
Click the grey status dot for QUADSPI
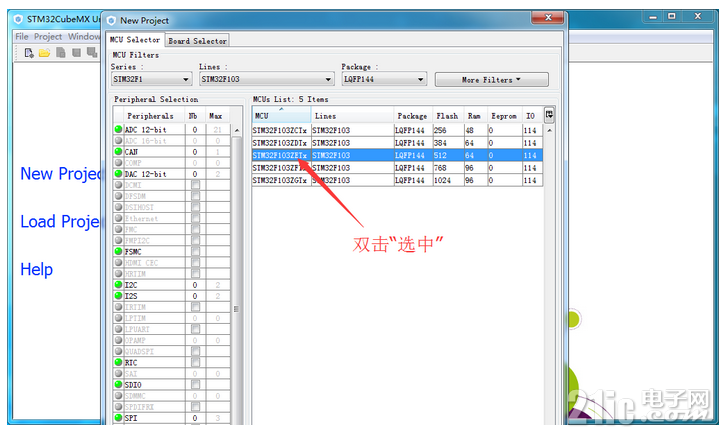pyautogui.click(x=118, y=351)
